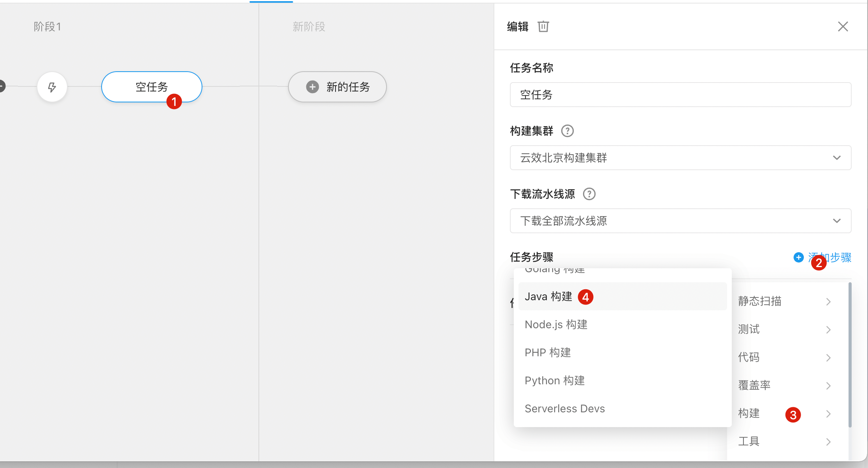Close the edit panel with X icon
This screenshot has height=468, width=868.
[843, 26]
